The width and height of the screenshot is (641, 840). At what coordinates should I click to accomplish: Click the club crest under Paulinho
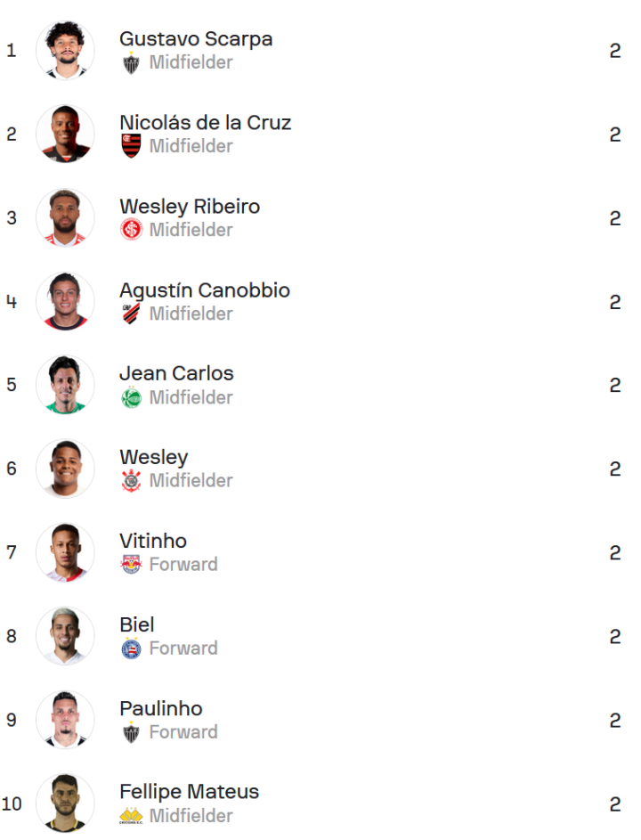pos(131,732)
